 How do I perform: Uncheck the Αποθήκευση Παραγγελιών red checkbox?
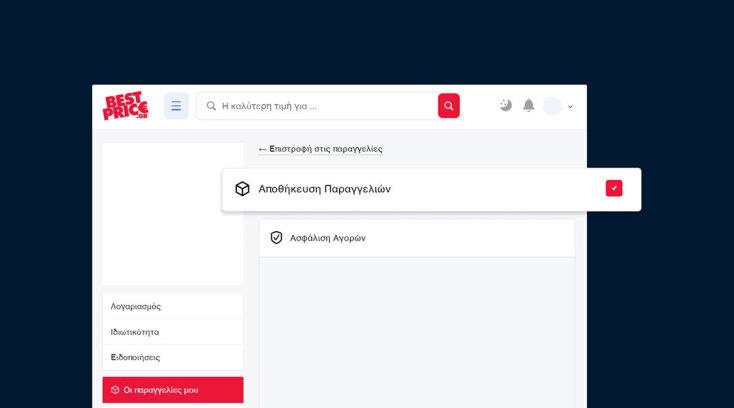[614, 188]
